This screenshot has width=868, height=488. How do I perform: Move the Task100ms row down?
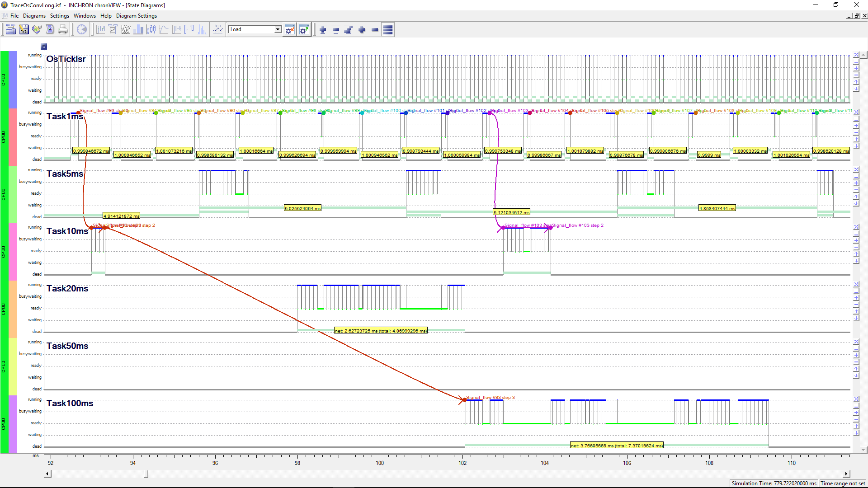point(856,433)
